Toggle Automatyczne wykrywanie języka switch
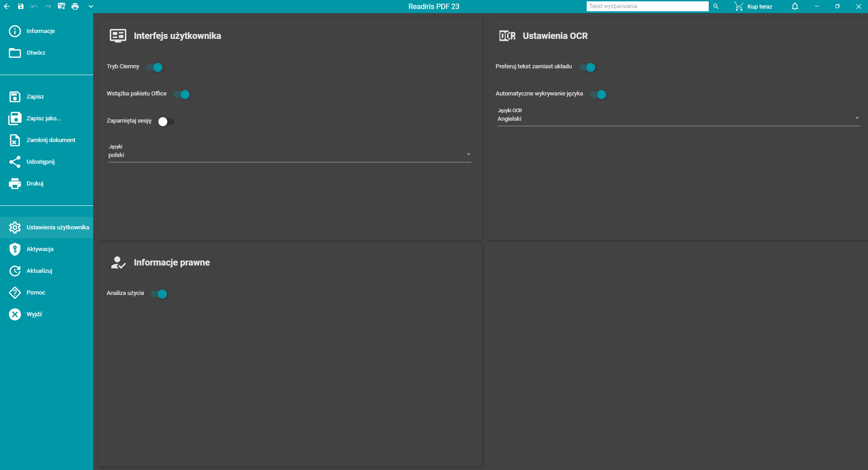The image size is (868, 470). pos(598,95)
